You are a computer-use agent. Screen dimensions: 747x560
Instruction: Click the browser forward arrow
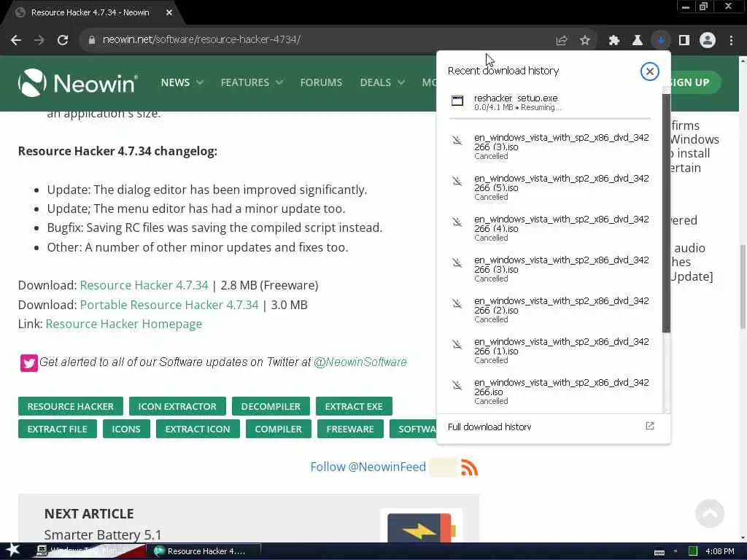(39, 40)
